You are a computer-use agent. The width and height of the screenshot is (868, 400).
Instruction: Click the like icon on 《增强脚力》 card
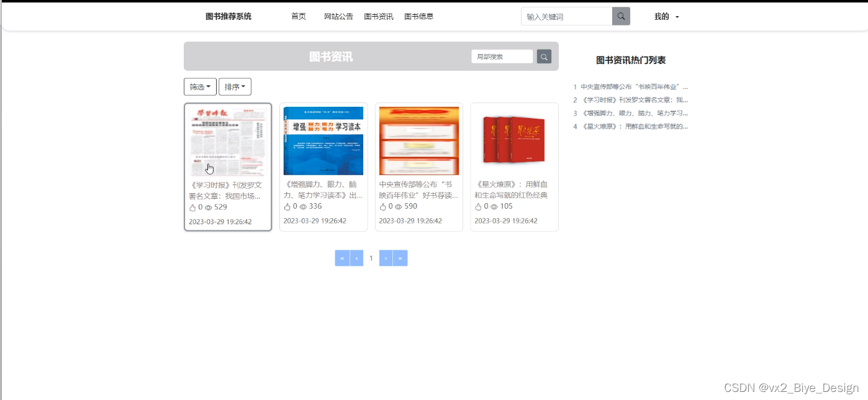287,207
